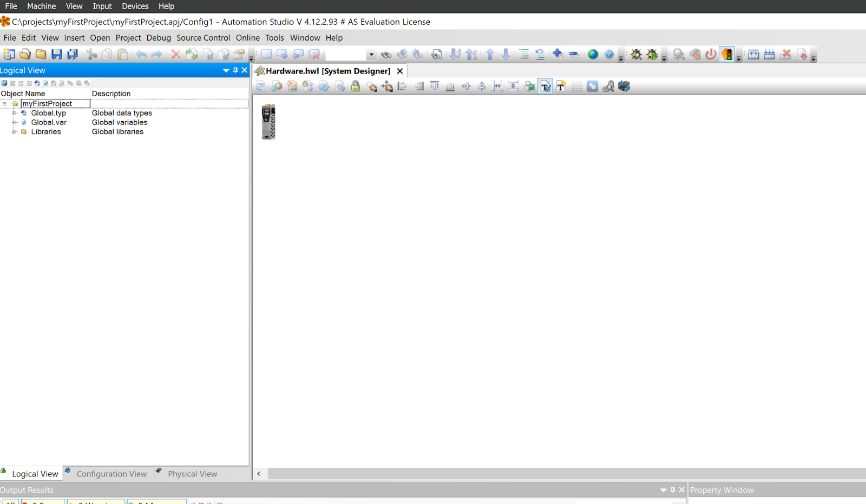Click the Redo arrow icon
This screenshot has height=504, width=866.
click(x=157, y=54)
